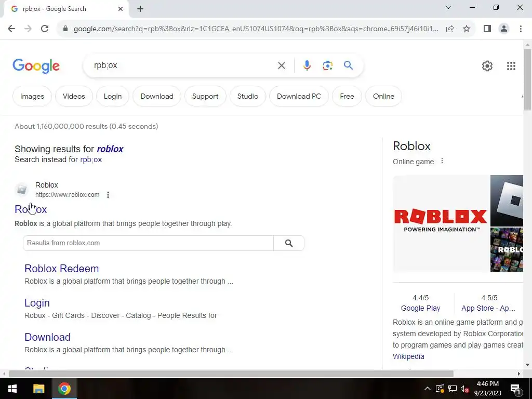Open the Chrome three-dot menu
532x399 pixels.
click(x=521, y=29)
